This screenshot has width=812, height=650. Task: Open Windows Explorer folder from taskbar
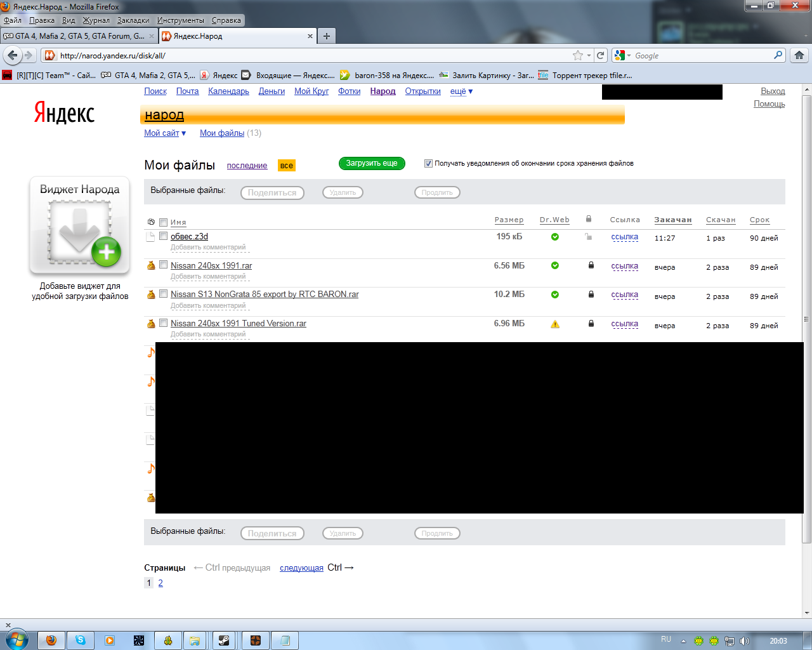pyautogui.click(x=195, y=640)
